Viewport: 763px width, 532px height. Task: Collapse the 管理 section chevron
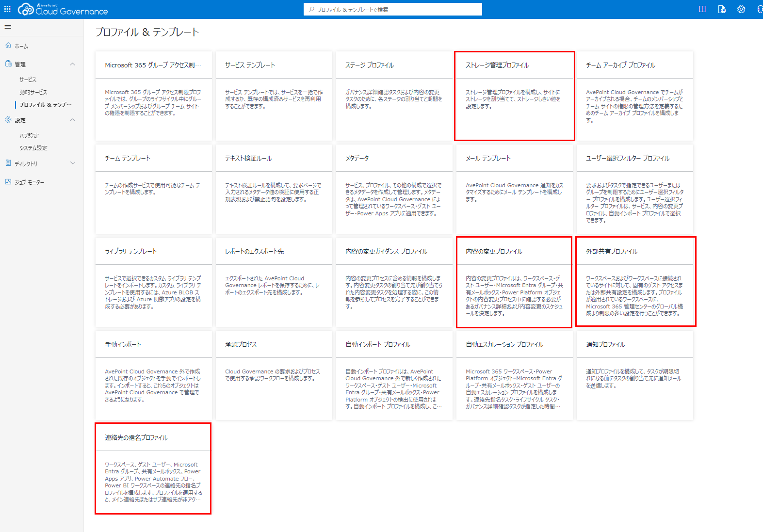[x=73, y=64]
